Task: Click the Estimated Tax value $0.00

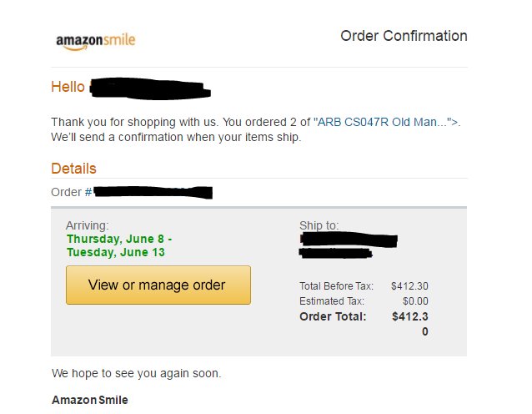Action: click(415, 301)
